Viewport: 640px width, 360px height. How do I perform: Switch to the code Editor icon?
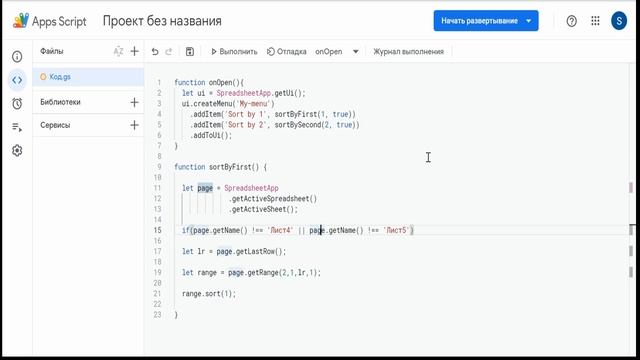pyautogui.click(x=17, y=80)
